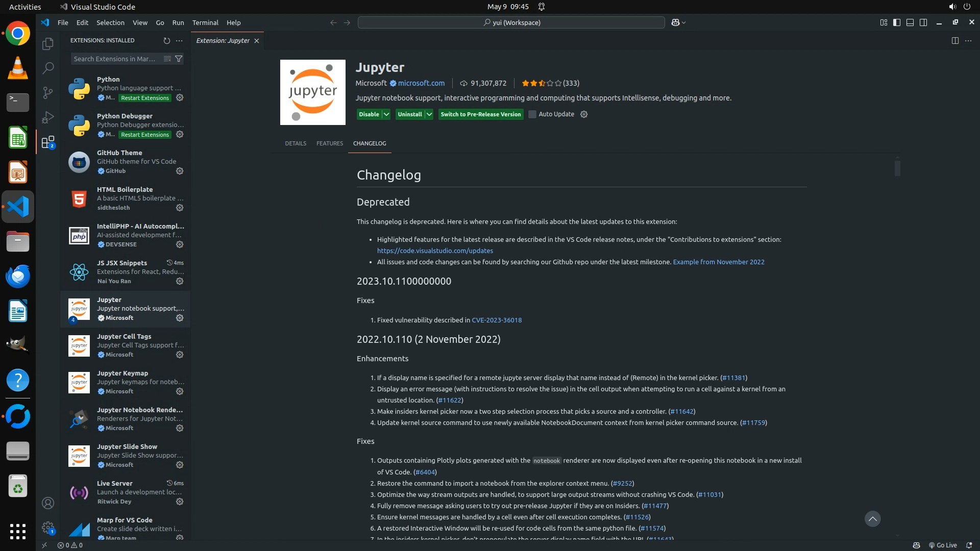The width and height of the screenshot is (980, 551).
Task: Open the Explorer view icon
Action: click(x=48, y=44)
